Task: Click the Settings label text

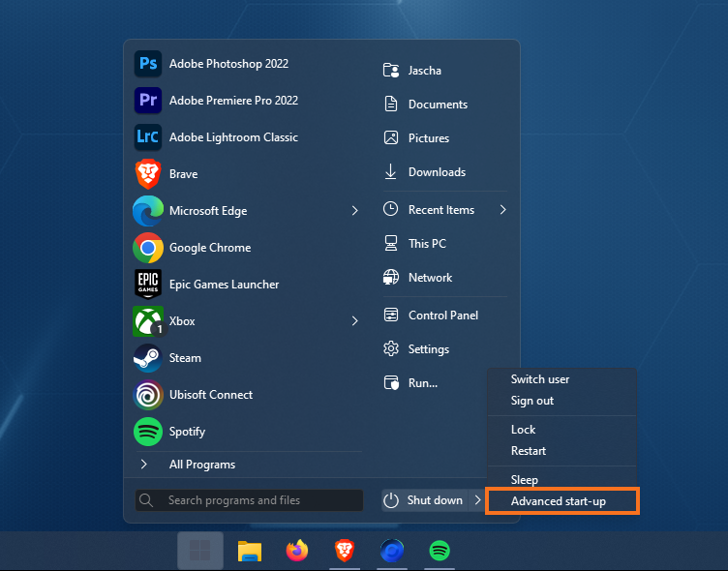Action: pyautogui.click(x=429, y=349)
